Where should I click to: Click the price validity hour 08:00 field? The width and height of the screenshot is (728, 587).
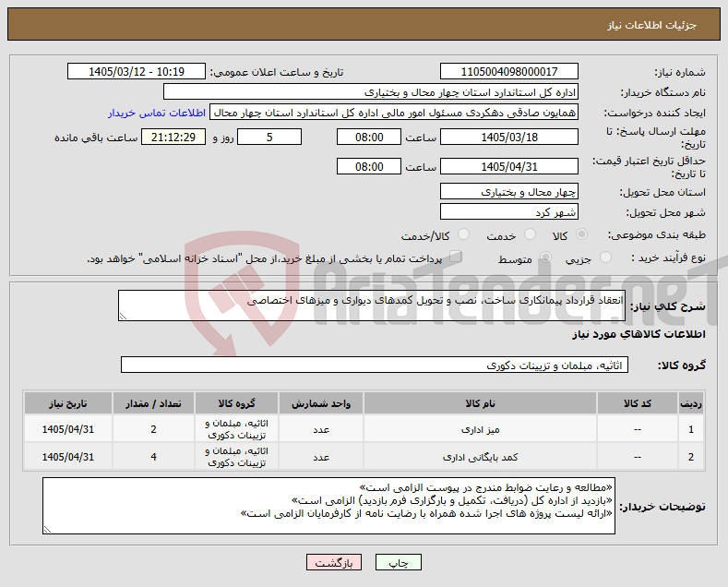(369, 166)
